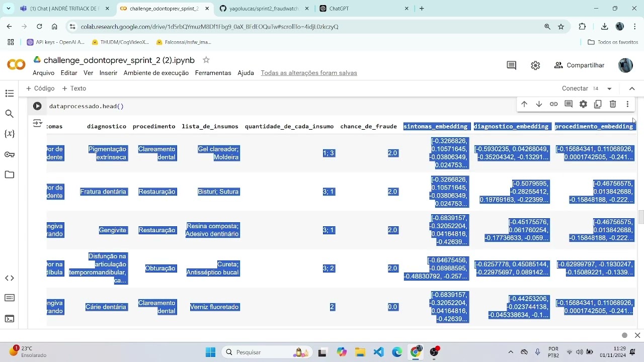Click the notebook title to rename

coord(119,60)
